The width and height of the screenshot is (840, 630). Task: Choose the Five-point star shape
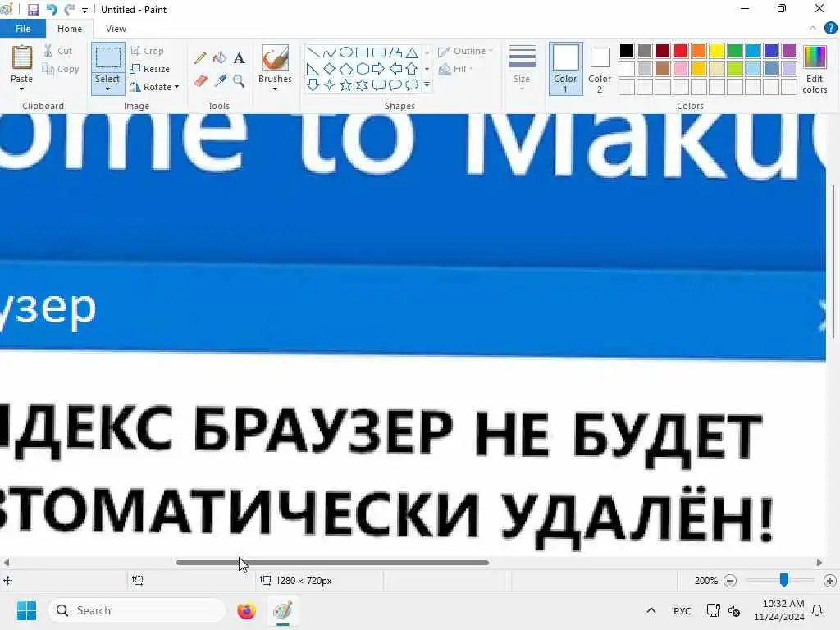tap(346, 84)
